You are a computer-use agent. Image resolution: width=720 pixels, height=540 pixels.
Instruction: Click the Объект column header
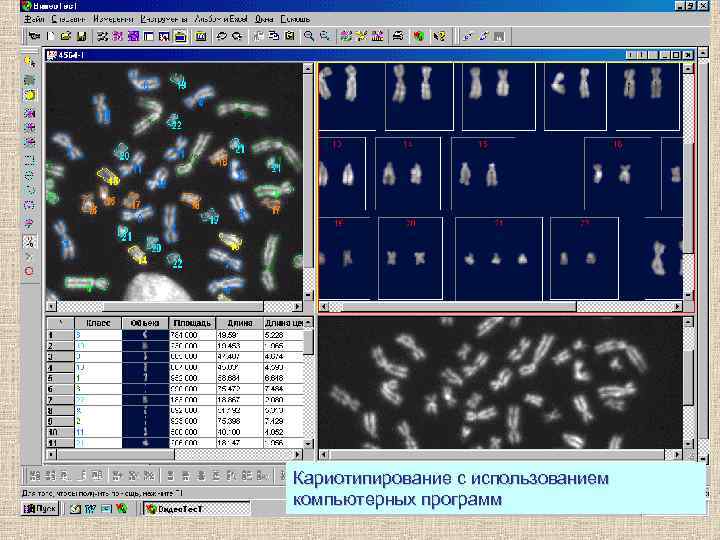tap(145, 323)
